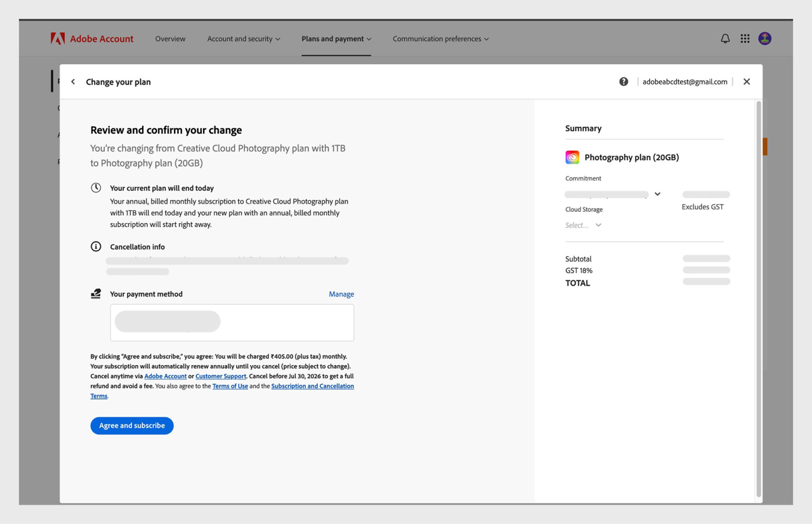Close the Change your plan dialog

(746, 82)
